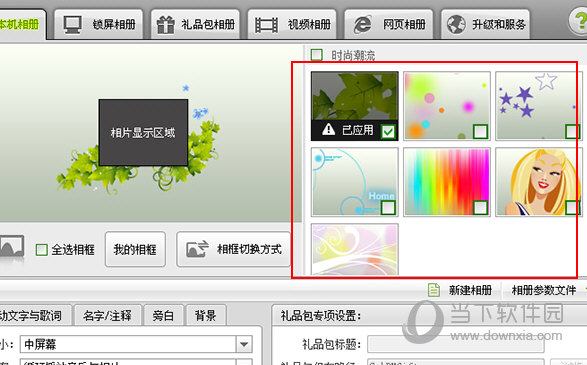Check the colorful bokeh frame checkbox
This screenshot has height=365, width=587.
pos(480,132)
